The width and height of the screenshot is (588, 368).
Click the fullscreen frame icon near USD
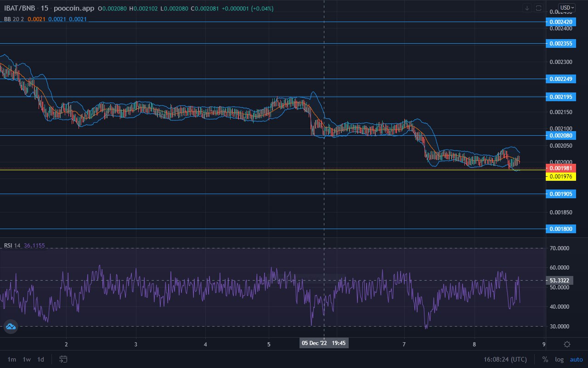point(538,8)
